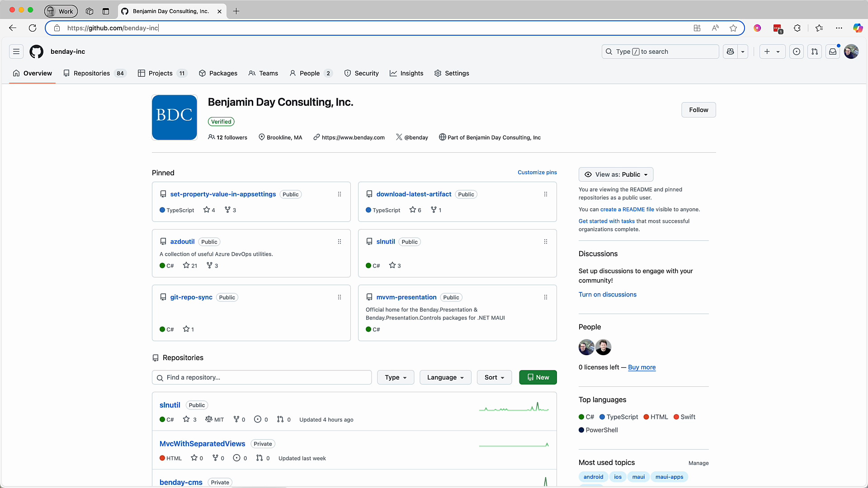Image resolution: width=868 pixels, height=488 pixels.
Task: Open the create new plus dropdown
Action: tap(772, 52)
